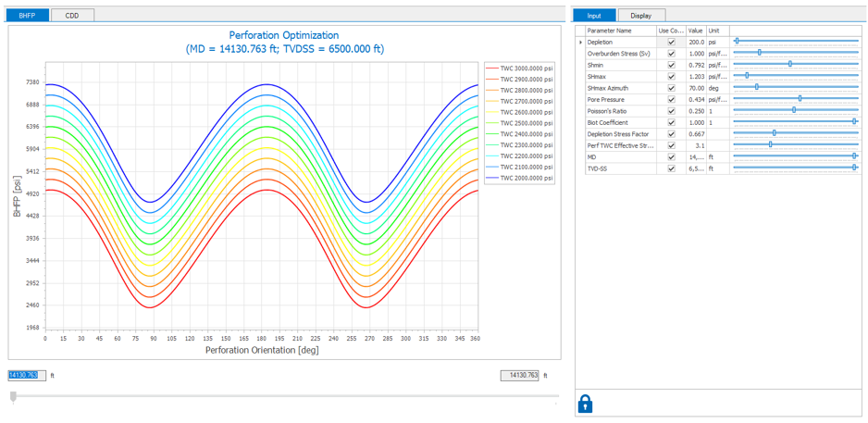This screenshot has height=423, width=868.
Task: Toggle the TWC 2500 psi legend entry
Action: coord(527,123)
